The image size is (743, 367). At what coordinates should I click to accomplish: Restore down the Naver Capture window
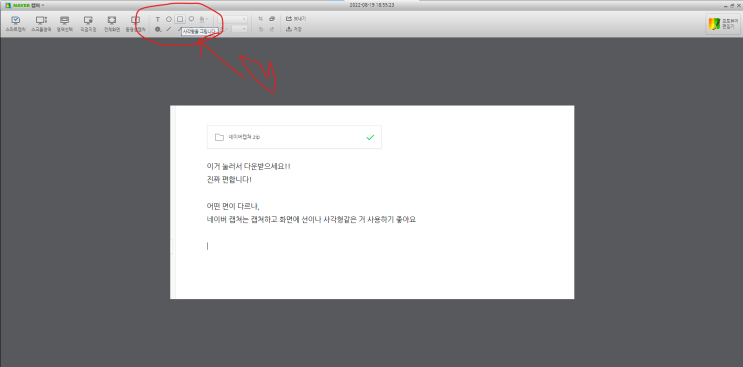pos(732,5)
